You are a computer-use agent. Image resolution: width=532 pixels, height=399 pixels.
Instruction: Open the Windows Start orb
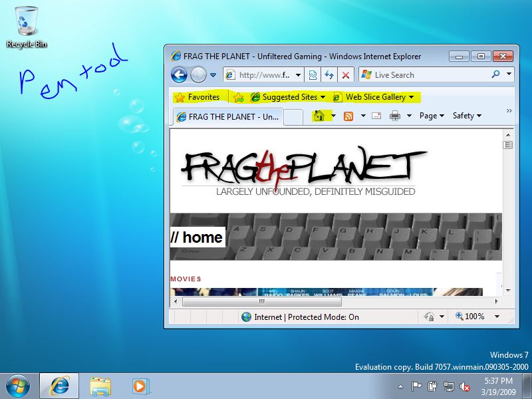pos(18,386)
